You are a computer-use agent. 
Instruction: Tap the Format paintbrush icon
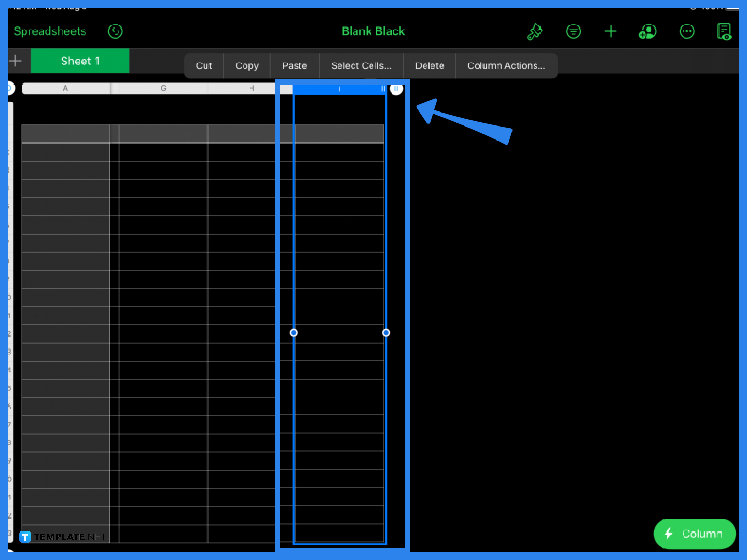click(535, 31)
